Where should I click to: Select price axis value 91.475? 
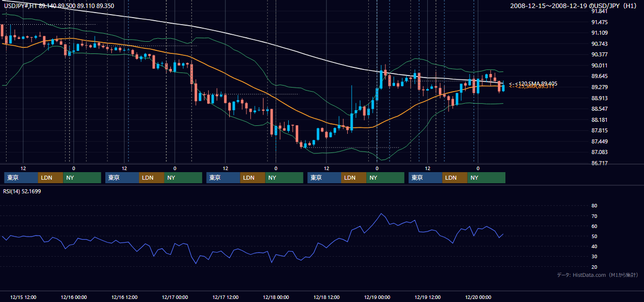[x=599, y=22]
